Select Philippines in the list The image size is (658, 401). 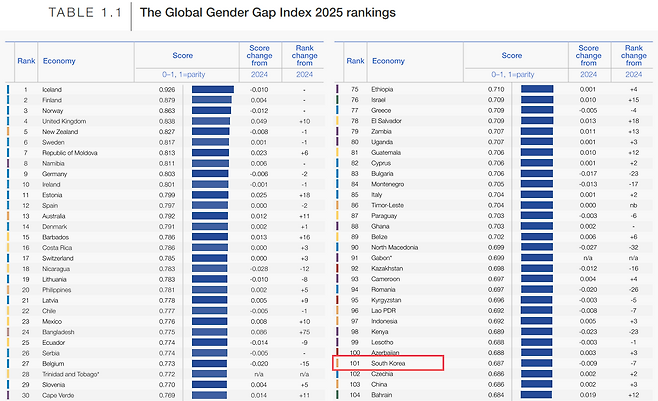[57, 290]
